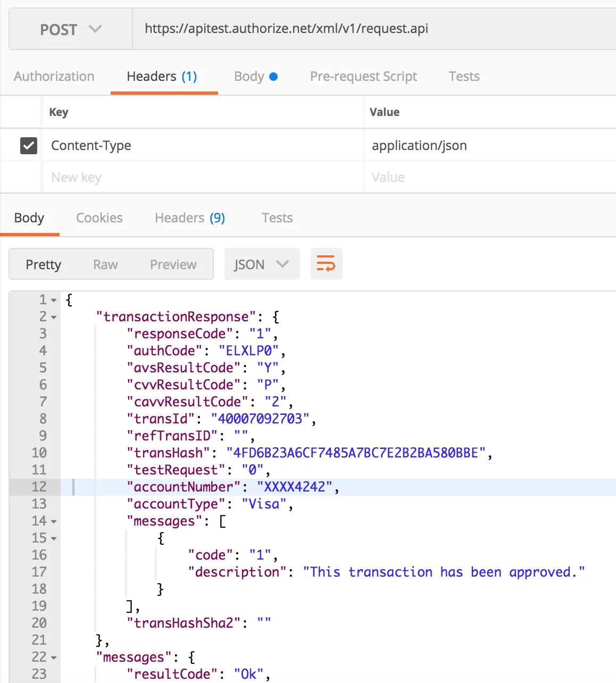Click the New key input field
The image size is (616, 683).
(x=202, y=178)
